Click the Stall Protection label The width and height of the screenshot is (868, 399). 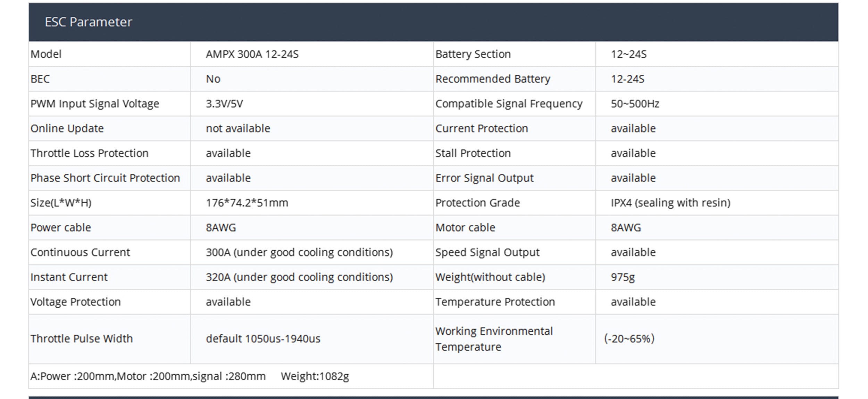pos(473,153)
